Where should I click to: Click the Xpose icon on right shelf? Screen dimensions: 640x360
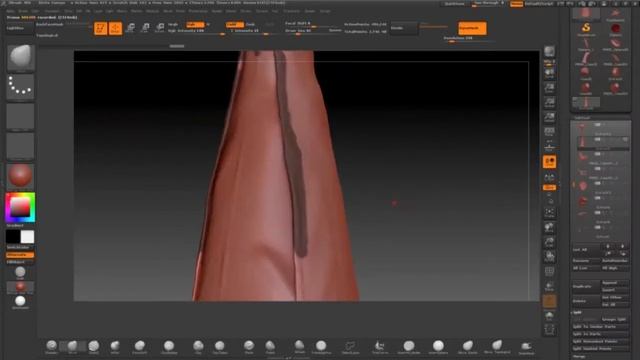tap(549, 330)
